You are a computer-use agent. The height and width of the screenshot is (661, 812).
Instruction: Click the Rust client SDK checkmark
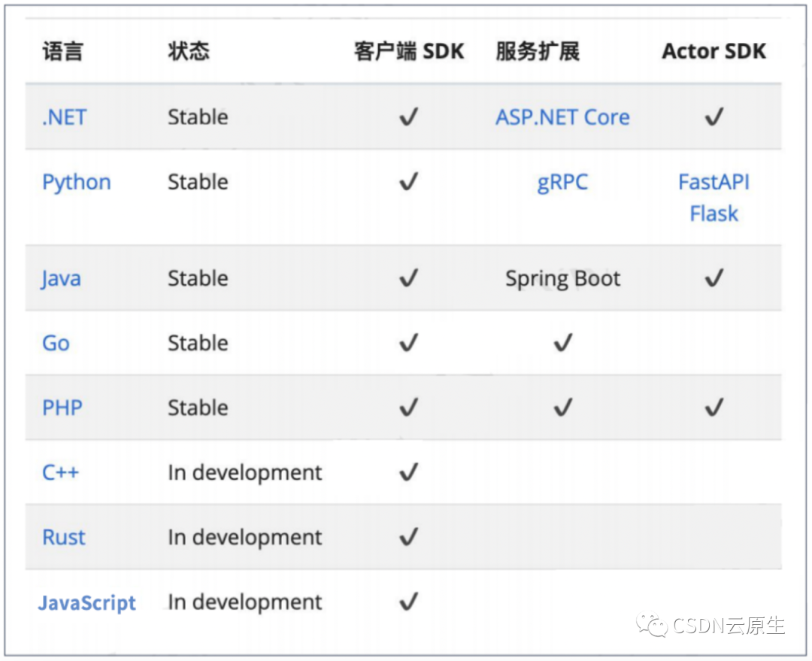click(x=408, y=538)
